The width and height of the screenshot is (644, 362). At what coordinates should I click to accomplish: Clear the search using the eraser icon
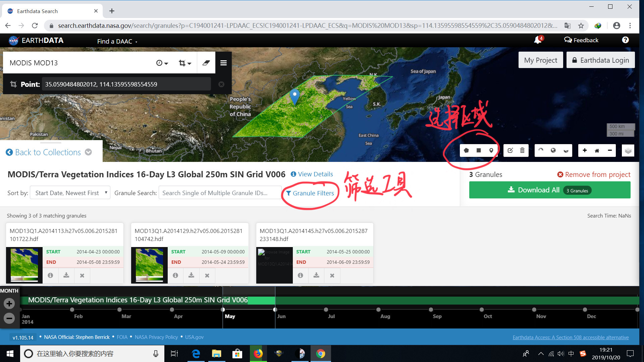206,62
